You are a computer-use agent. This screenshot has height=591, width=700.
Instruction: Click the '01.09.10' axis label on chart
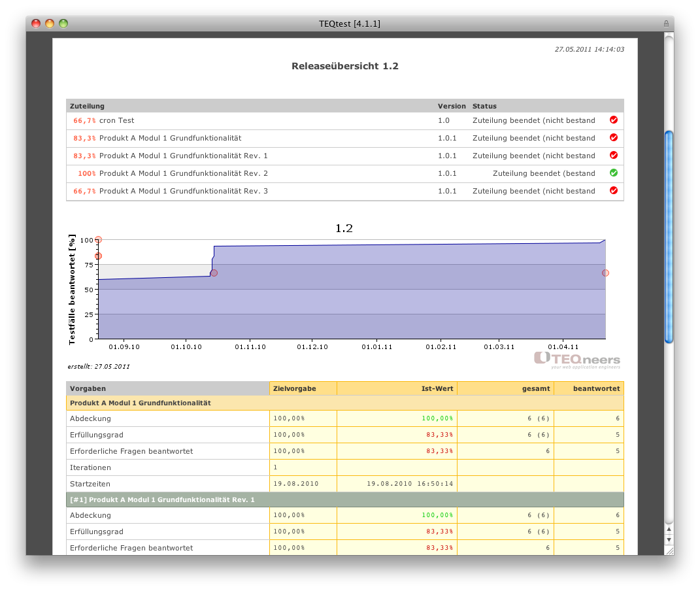[x=124, y=347]
